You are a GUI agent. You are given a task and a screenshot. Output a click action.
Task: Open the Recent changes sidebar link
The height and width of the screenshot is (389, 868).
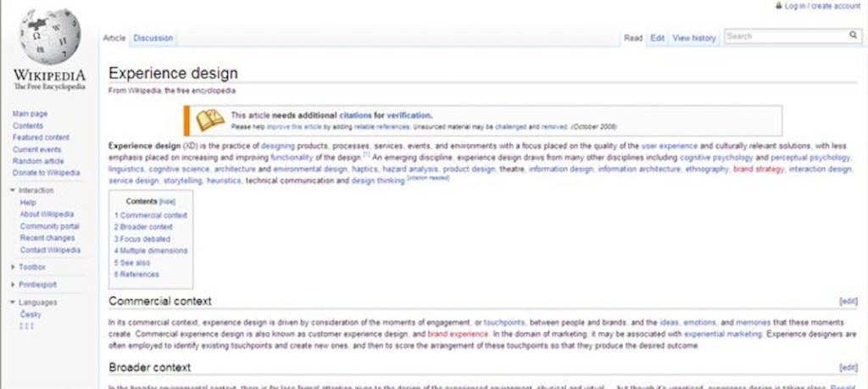48,238
